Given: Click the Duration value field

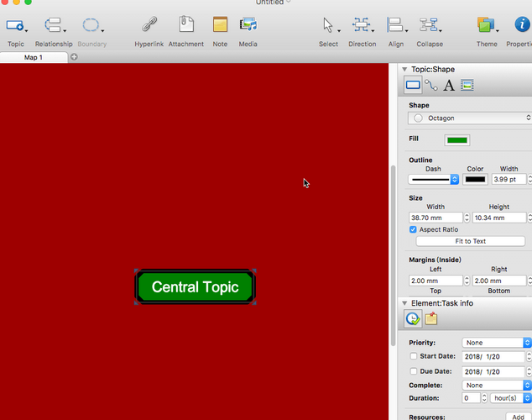Looking at the screenshot, I should click(x=471, y=398).
